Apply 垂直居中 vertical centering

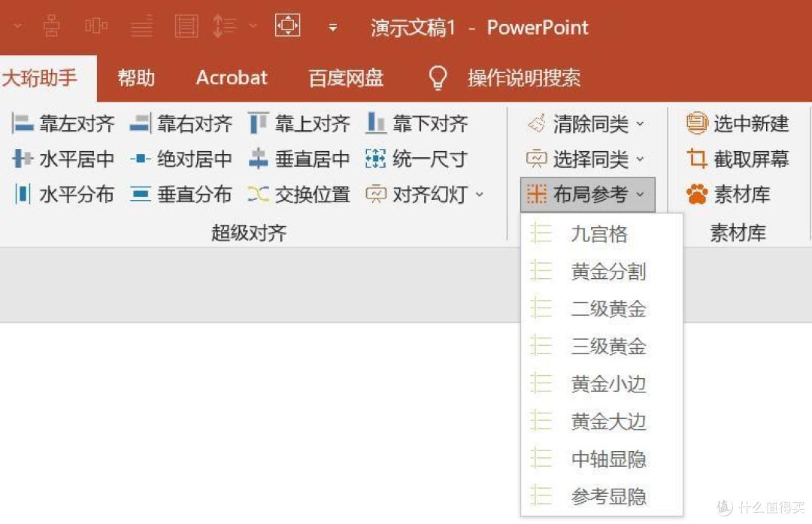(298, 159)
